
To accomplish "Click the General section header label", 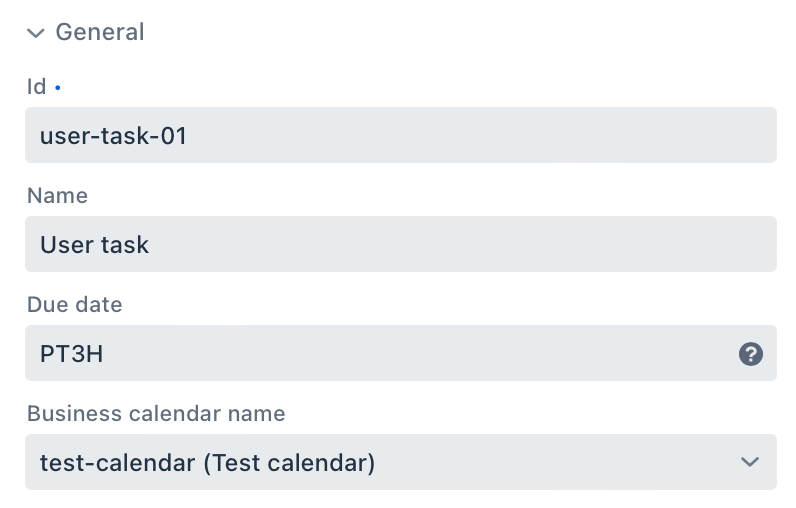I will click(100, 32).
